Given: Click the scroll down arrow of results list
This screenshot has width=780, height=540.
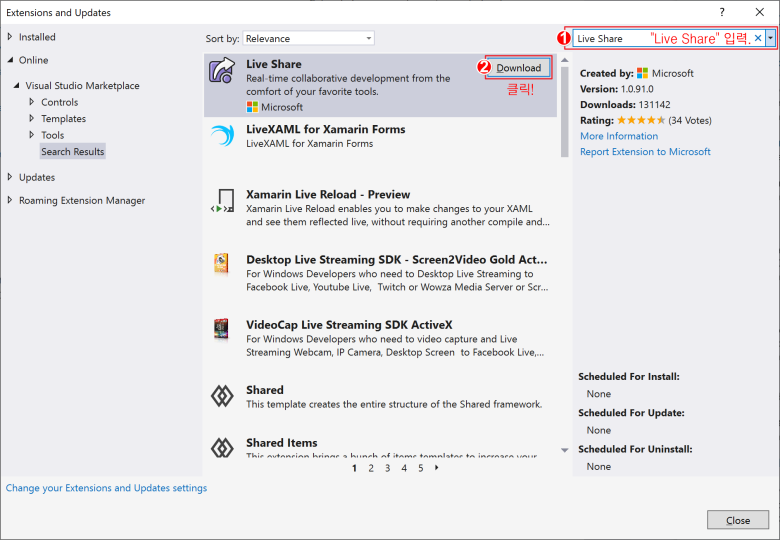Looking at the screenshot, I should 565,450.
